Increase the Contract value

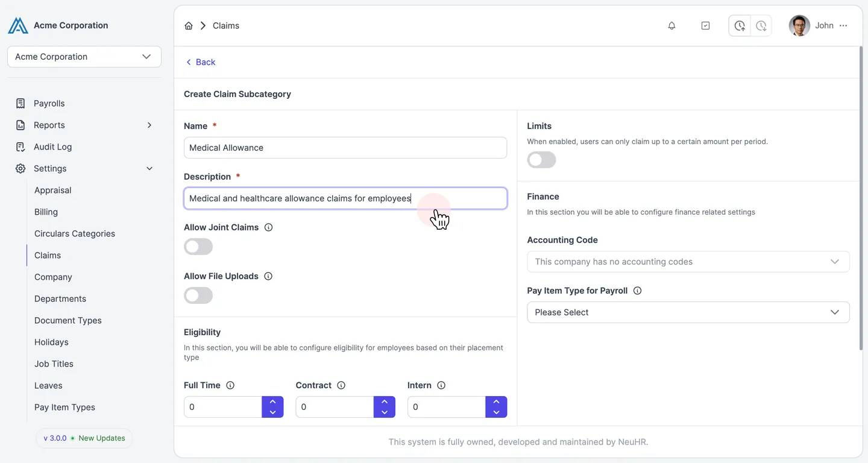tap(385, 402)
